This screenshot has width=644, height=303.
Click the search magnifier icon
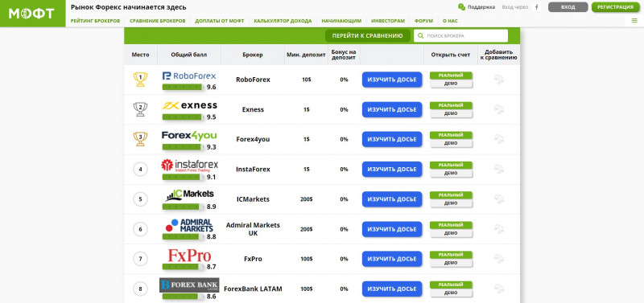[x=420, y=36]
